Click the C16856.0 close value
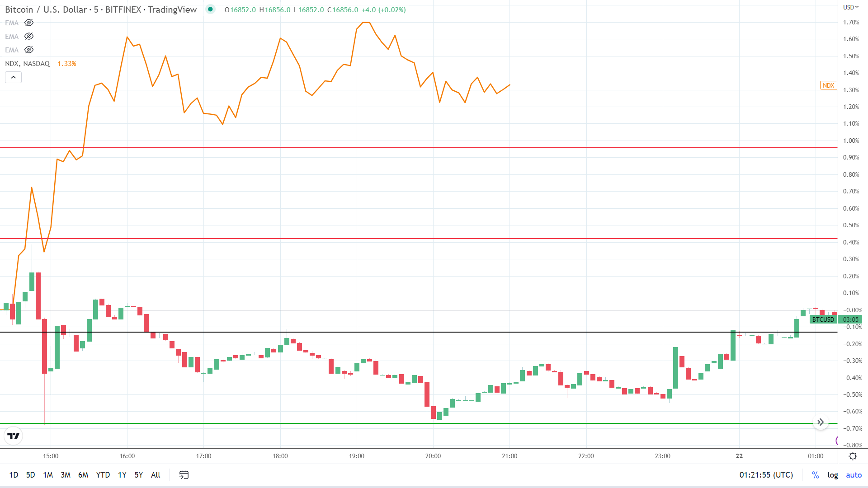The height and width of the screenshot is (488, 868). click(x=342, y=9)
